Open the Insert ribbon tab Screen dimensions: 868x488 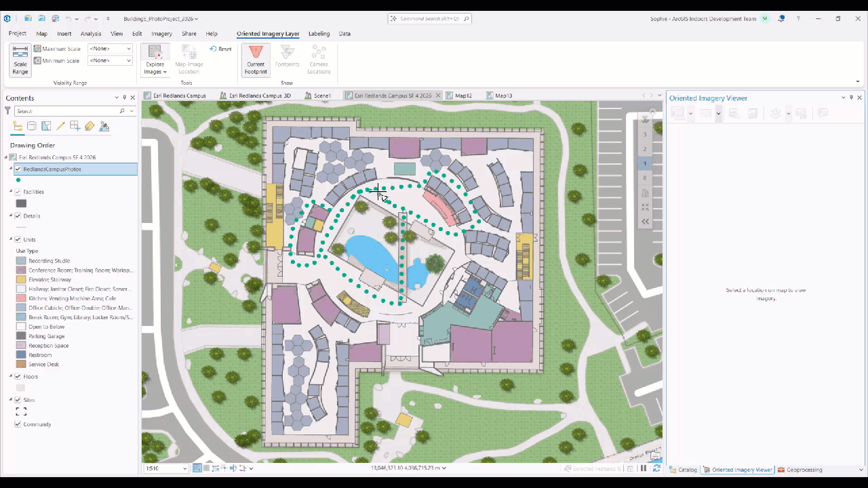point(64,33)
